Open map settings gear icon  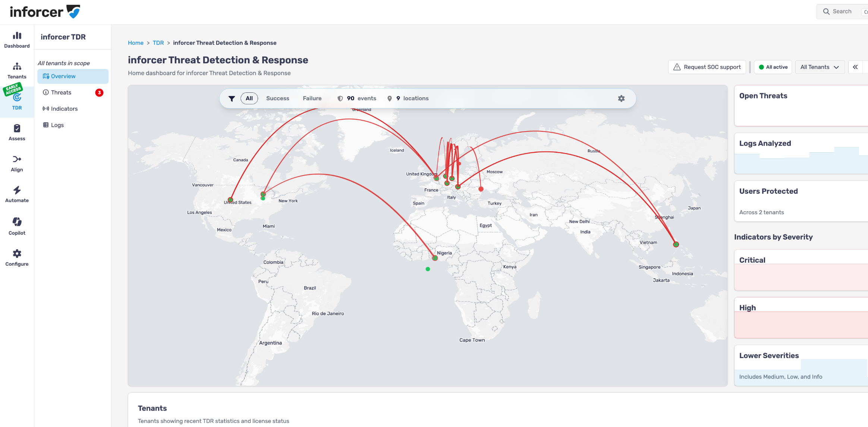(x=621, y=98)
